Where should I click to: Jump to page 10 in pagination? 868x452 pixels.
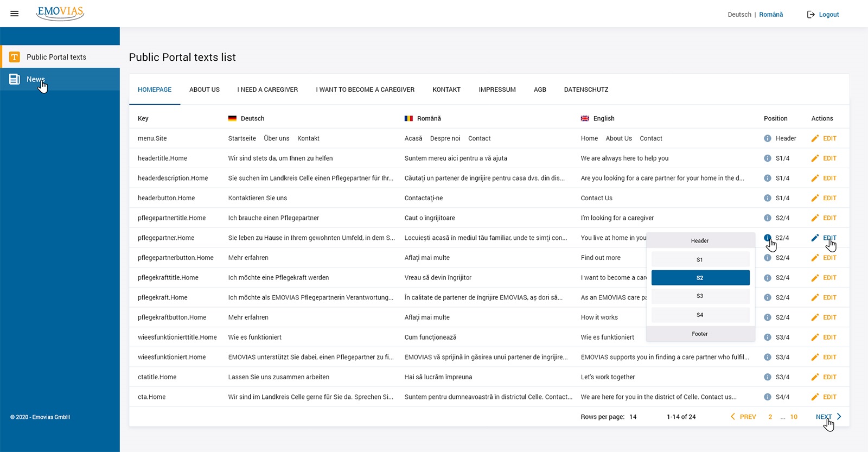click(794, 417)
